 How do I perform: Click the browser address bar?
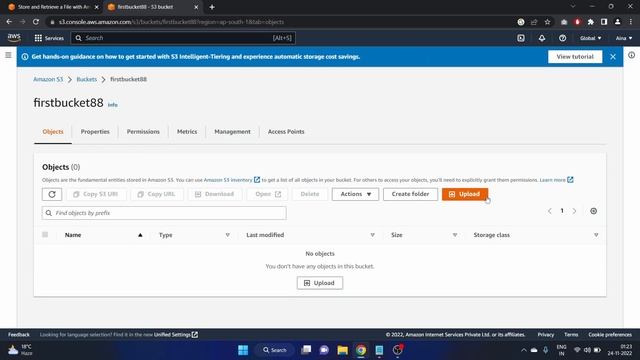click(x=282, y=22)
